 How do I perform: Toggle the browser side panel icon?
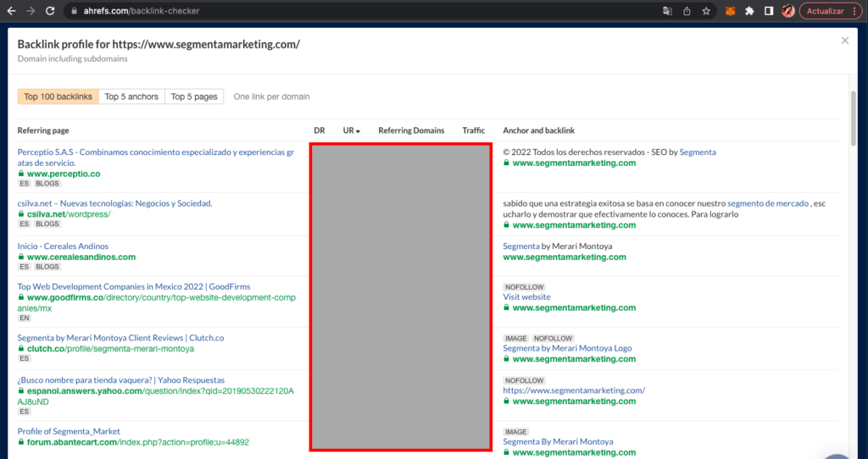pos(769,11)
